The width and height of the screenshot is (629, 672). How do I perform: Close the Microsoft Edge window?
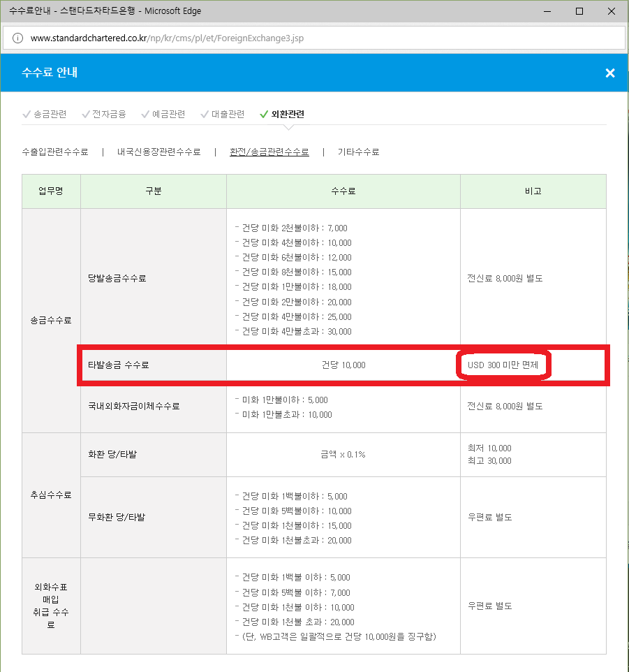pos(612,11)
